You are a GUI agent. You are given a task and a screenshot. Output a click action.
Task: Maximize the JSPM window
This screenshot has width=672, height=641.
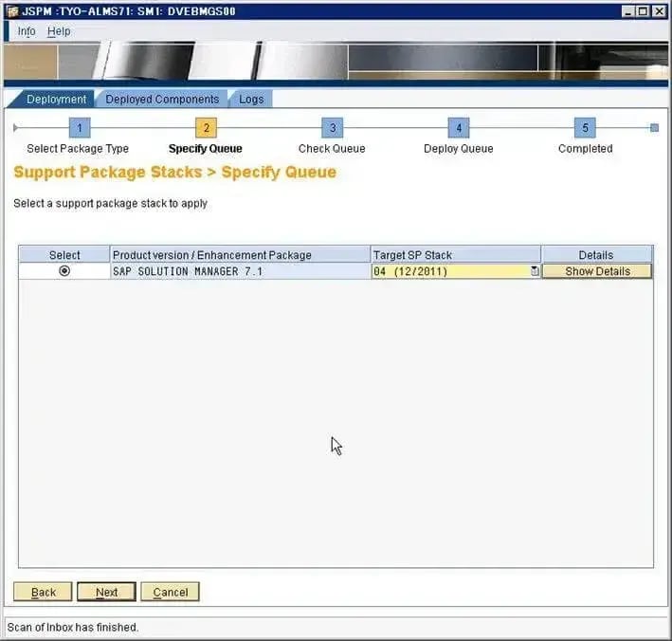click(644, 11)
